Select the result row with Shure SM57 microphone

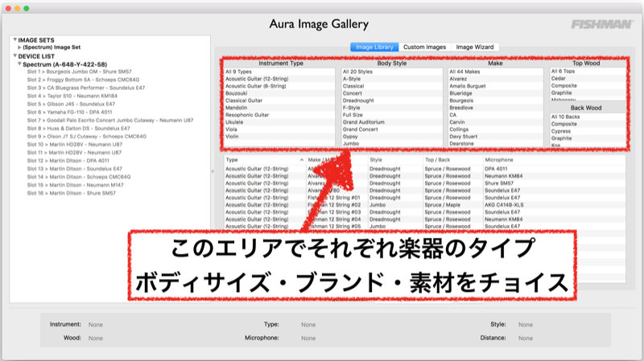click(425, 183)
